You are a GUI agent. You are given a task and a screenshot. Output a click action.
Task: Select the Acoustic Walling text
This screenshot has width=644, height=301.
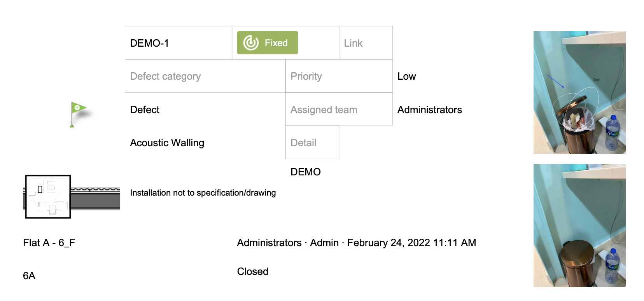coord(167,143)
